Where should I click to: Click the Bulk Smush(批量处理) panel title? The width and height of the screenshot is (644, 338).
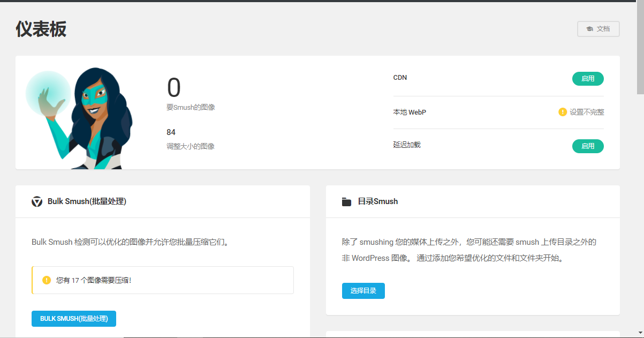point(87,201)
